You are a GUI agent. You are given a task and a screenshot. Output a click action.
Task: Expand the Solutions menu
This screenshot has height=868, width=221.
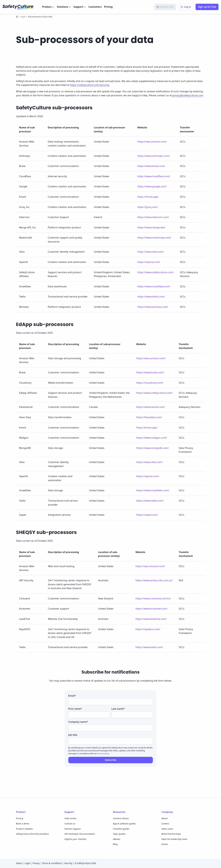pos(64,7)
